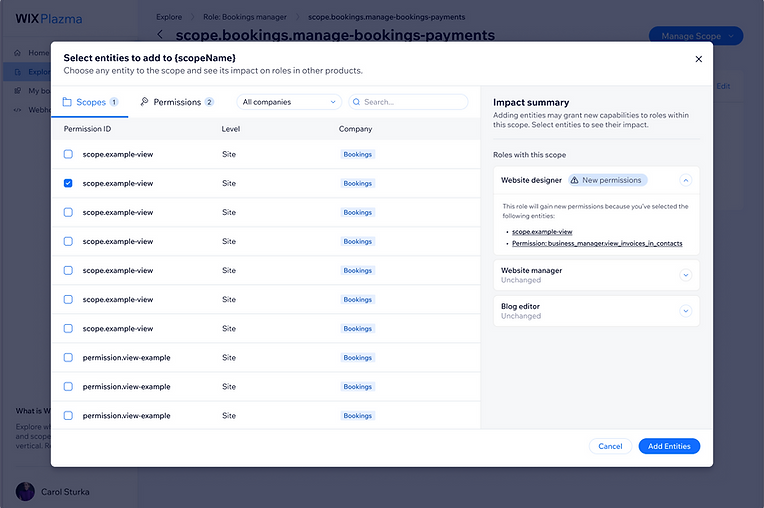Click the Permissions tab count badge
This screenshot has height=508, width=764.
coord(209,102)
